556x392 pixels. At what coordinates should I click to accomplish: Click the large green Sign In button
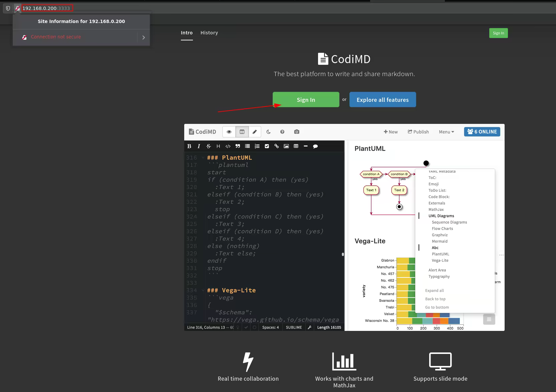click(x=306, y=100)
